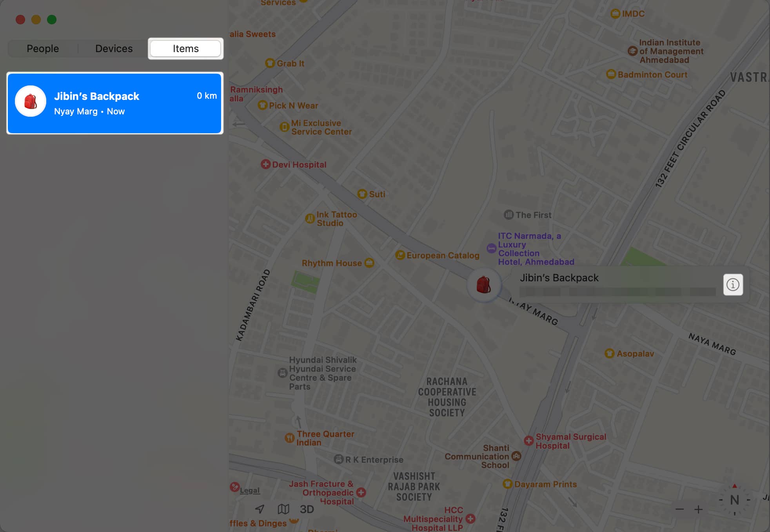770x532 pixels.
Task: Click the Devi Hospital map marker
Action: coord(265,164)
